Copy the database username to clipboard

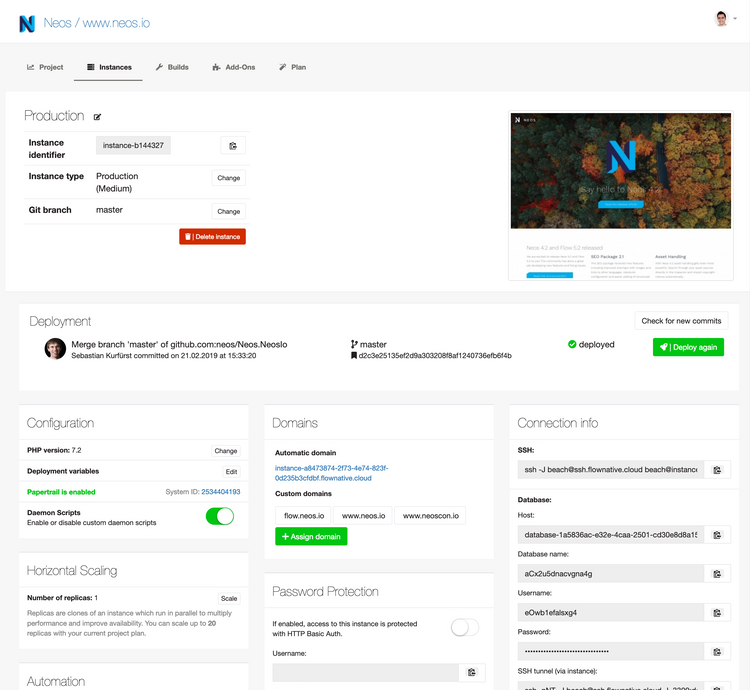(x=717, y=613)
